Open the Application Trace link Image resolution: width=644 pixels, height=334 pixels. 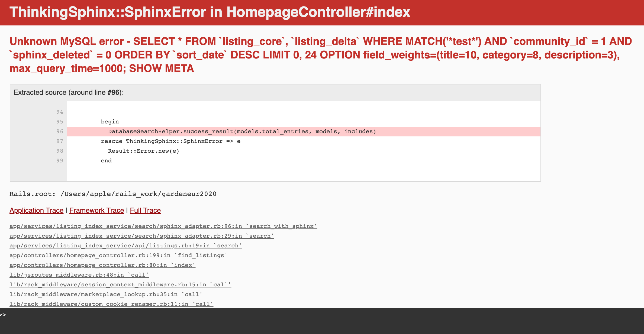point(36,210)
